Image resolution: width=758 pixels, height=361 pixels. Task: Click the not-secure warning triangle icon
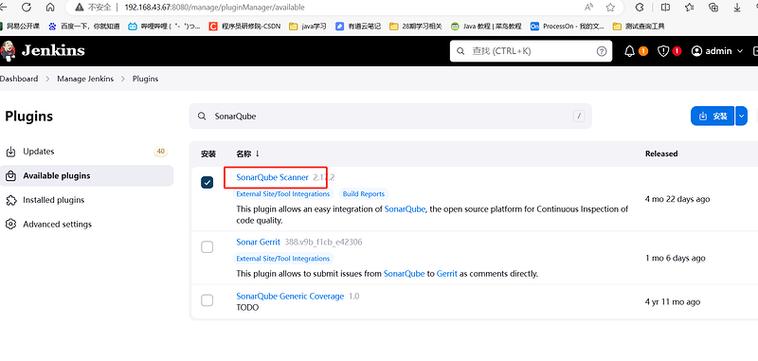pyautogui.click(x=79, y=7)
